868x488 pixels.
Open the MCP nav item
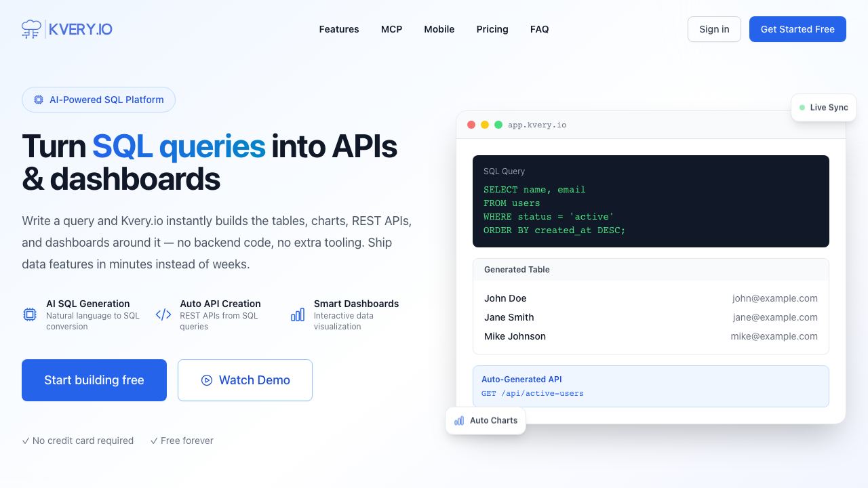[x=391, y=29]
